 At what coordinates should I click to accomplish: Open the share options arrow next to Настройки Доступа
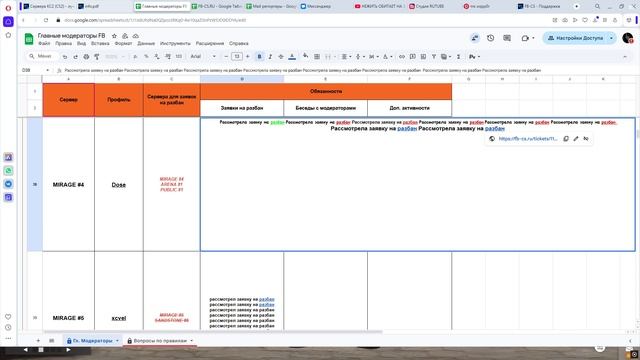point(611,38)
